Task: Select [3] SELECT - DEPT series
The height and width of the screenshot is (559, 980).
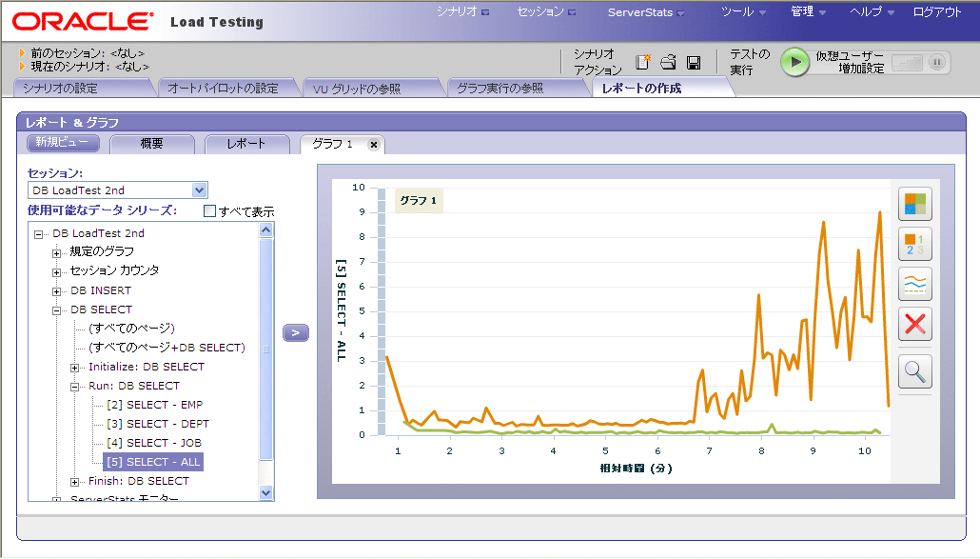Action: pyautogui.click(x=158, y=424)
